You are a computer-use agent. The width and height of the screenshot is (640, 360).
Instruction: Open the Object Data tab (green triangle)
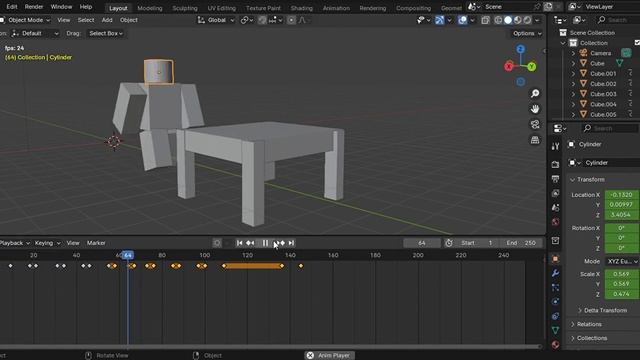coord(555,330)
